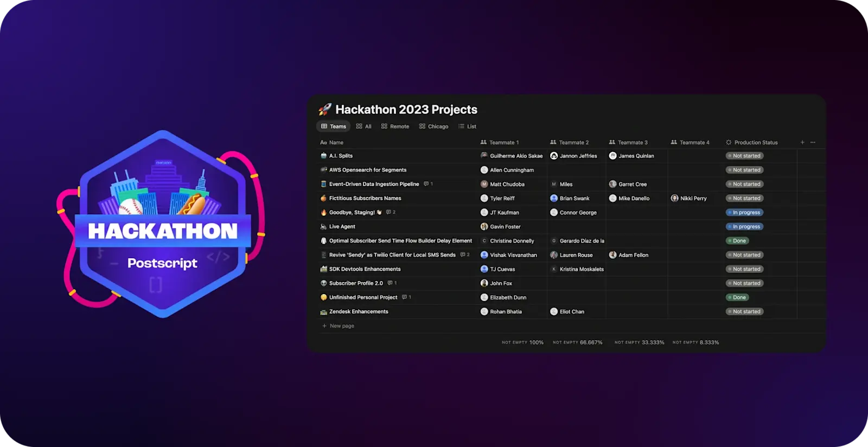Change Goodbye, Staging! In progress status
Viewport: 868px width, 447px height.
click(745, 212)
